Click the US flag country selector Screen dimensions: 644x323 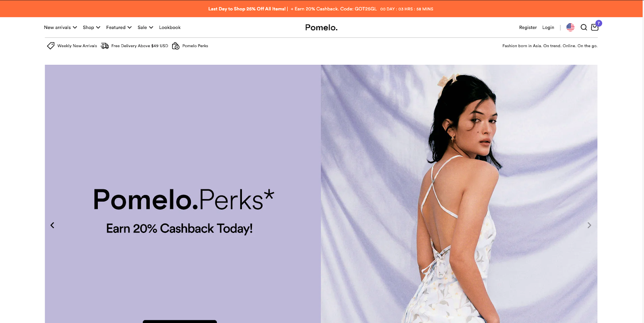[570, 27]
